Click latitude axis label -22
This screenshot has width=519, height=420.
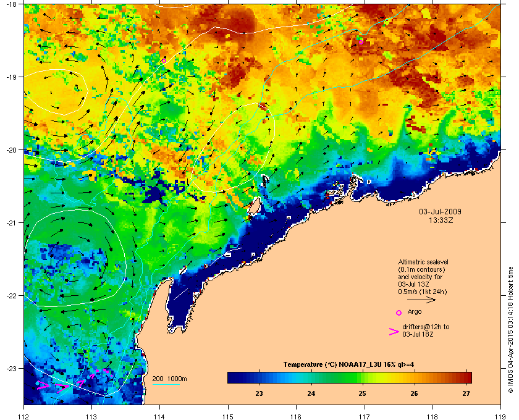(x=11, y=296)
